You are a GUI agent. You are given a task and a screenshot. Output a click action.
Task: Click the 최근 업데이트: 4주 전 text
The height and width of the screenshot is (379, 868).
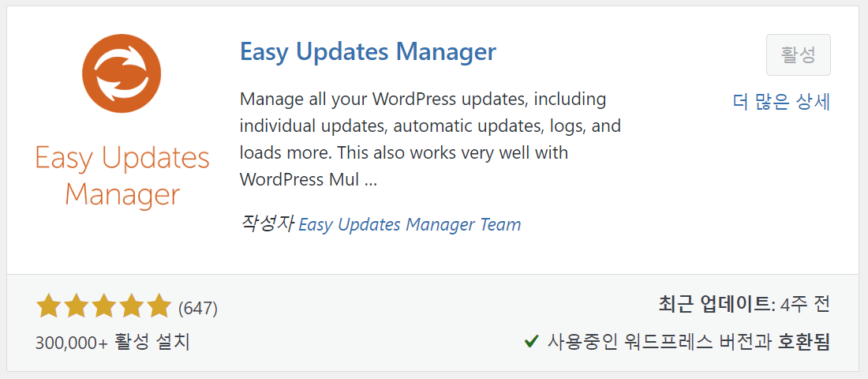pyautogui.click(x=745, y=305)
